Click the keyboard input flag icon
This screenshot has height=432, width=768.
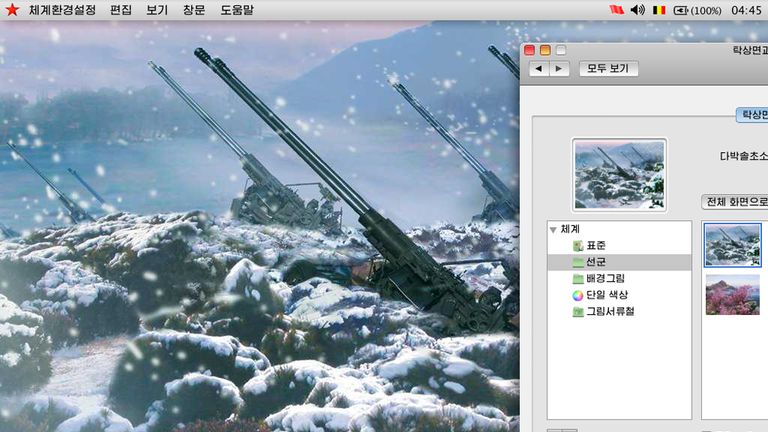[659, 10]
